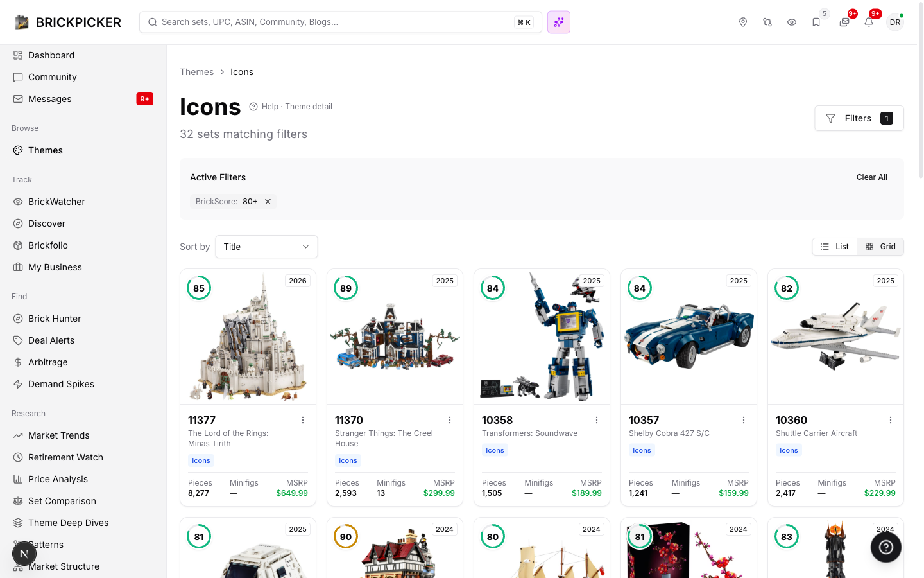Open Messages in sidebar
Viewport: 924px width, 578px height.
coord(83,99)
